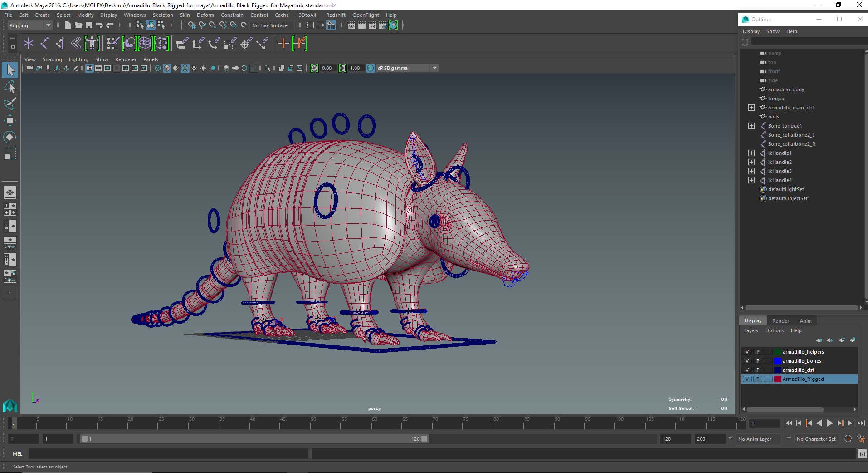Click the IPR render icon

pyautogui.click(x=372, y=25)
